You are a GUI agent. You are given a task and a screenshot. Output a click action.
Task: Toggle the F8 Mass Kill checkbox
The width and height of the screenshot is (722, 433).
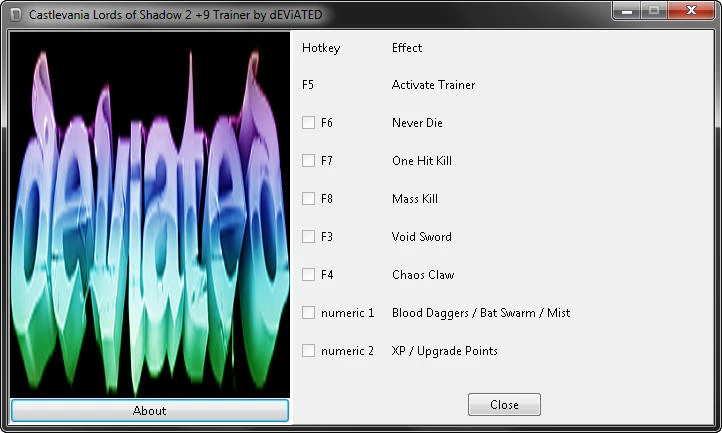308,199
